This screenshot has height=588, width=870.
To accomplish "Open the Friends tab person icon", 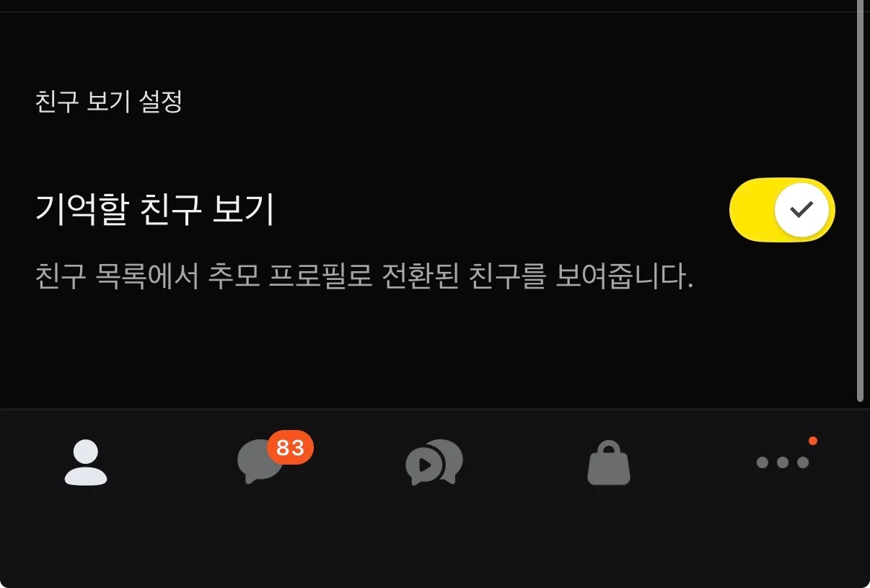I will pyautogui.click(x=86, y=462).
